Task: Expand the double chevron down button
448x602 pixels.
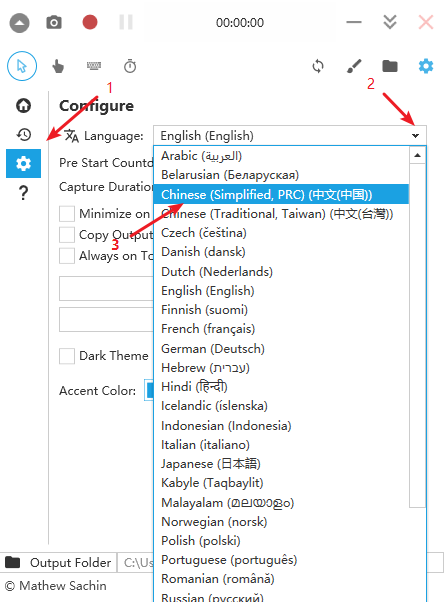Action: [390, 22]
